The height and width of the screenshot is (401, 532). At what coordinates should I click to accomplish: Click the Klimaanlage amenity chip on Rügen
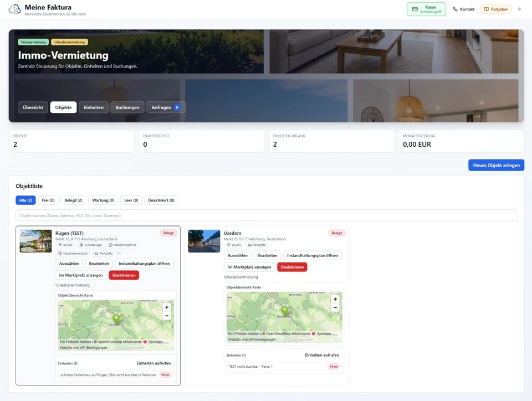tap(90, 245)
